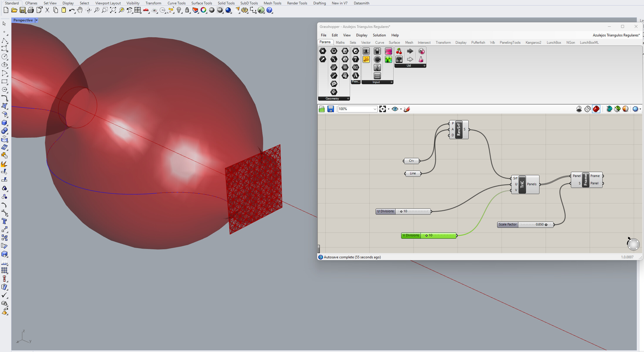The image size is (644, 352).
Task: Keep shaded preview enabled by clicking the red cylinder icon
Action: pyautogui.click(x=596, y=109)
